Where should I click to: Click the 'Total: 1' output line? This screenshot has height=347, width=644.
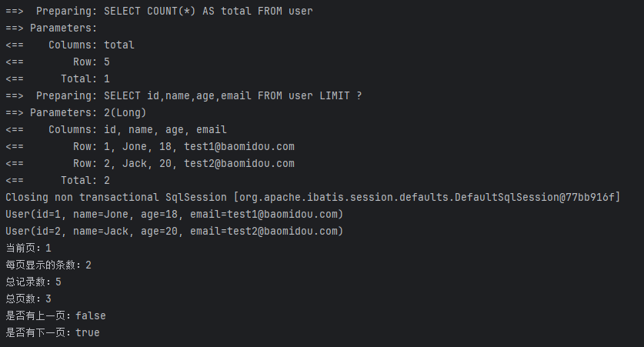pos(58,78)
